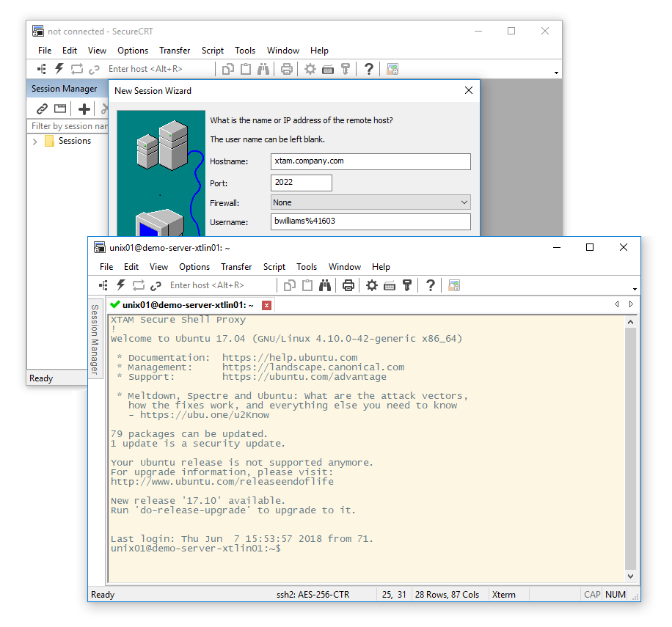The width and height of the screenshot is (672, 627).
Task: Click the plus icon in Session Manager
Action: 84,109
